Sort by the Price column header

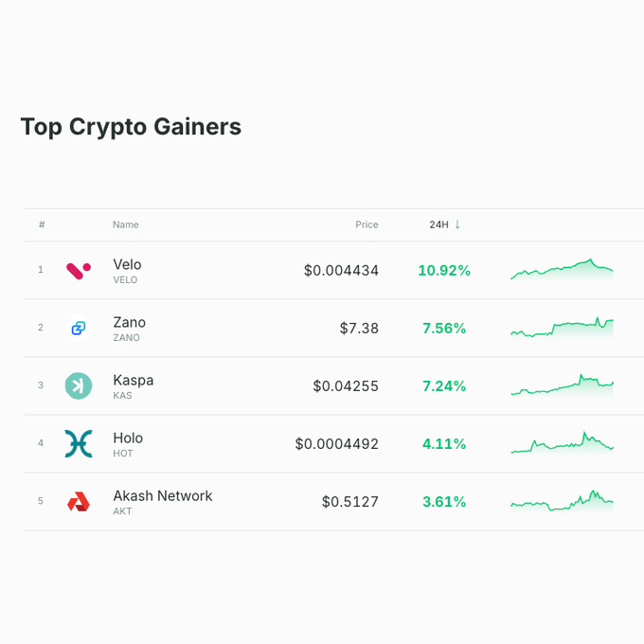pyautogui.click(x=367, y=224)
